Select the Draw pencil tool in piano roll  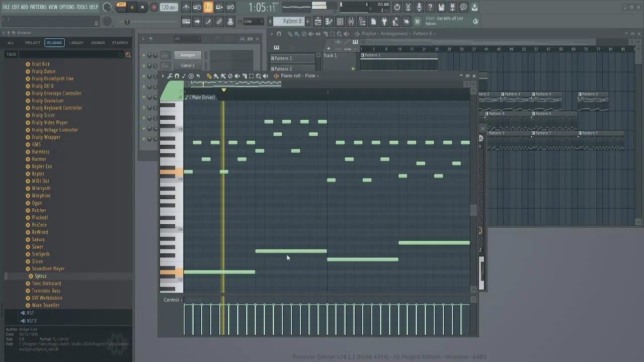click(x=209, y=76)
